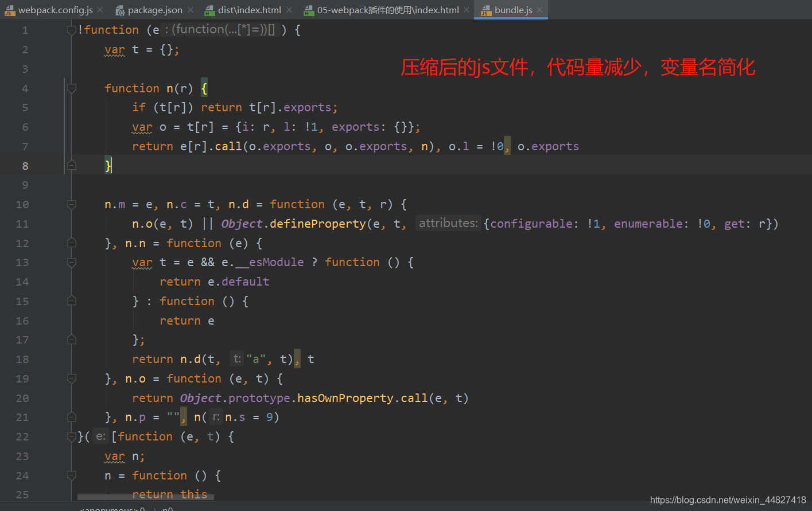Viewport: 812px width, 511px height.
Task: Click gutter line number 11
Action: click(22, 224)
